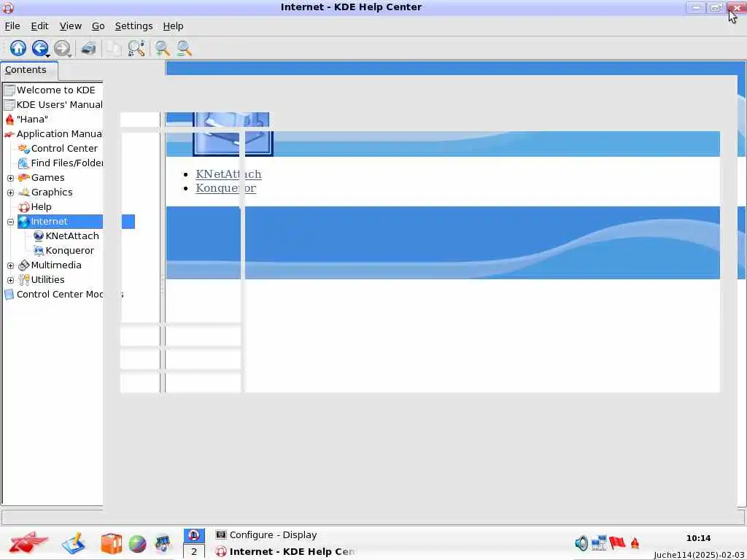This screenshot has width=747, height=560.
Task: Select the Multimedia tree item
Action: coord(56,265)
